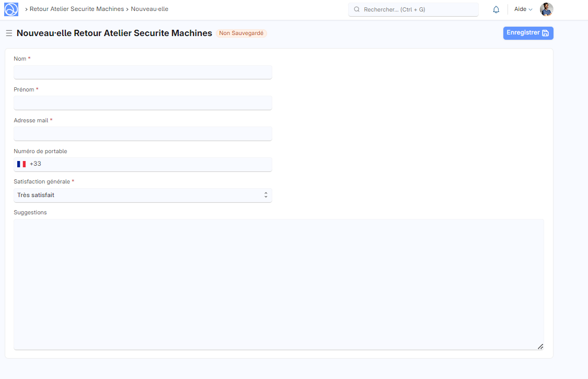The height and width of the screenshot is (379, 588).
Task: Select the Prénom input field
Action: point(143,103)
